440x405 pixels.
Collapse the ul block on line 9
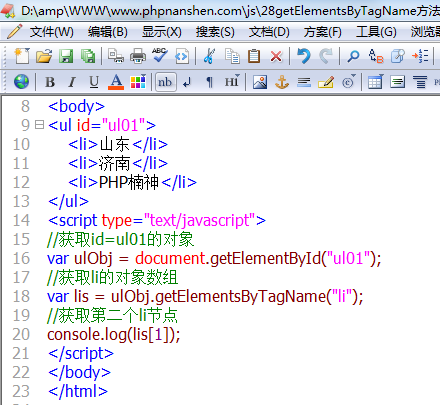39,125
